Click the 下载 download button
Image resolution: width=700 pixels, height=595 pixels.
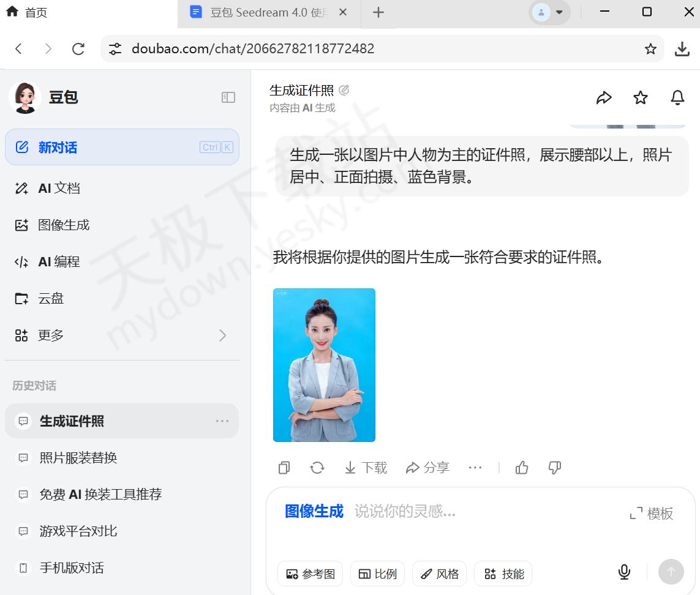click(x=366, y=468)
